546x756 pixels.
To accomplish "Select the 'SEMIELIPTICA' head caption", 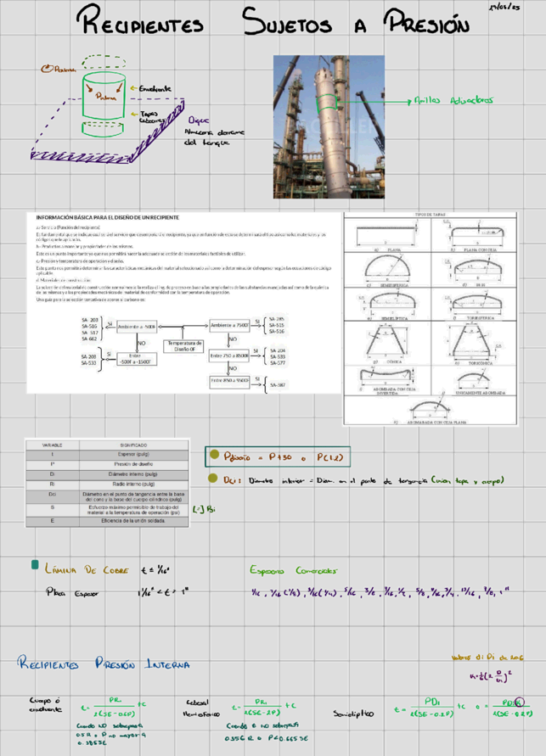I will coord(394,319).
